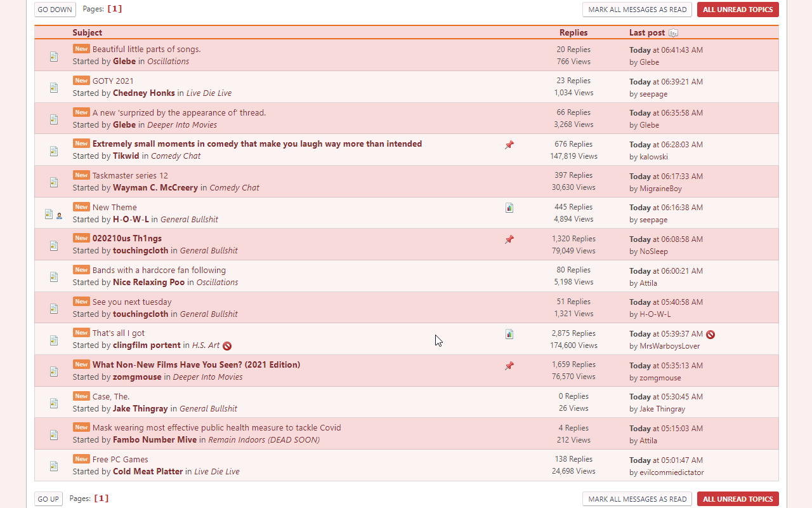Screen dimensions: 812x508
Task: Open last poster kalowski's profile
Action: coord(653,157)
